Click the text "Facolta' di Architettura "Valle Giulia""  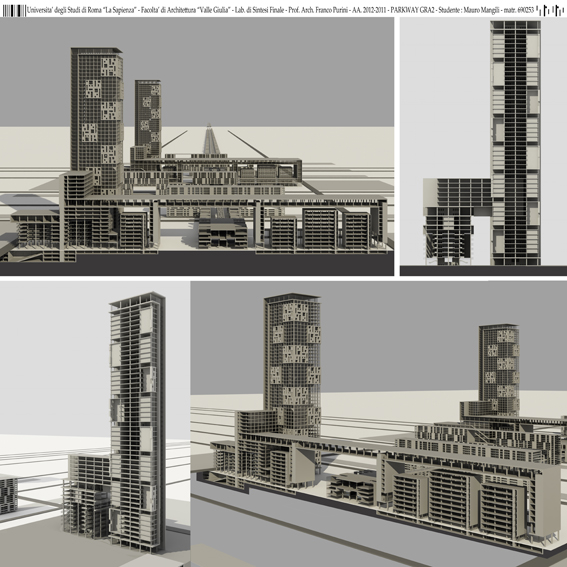coord(185,10)
